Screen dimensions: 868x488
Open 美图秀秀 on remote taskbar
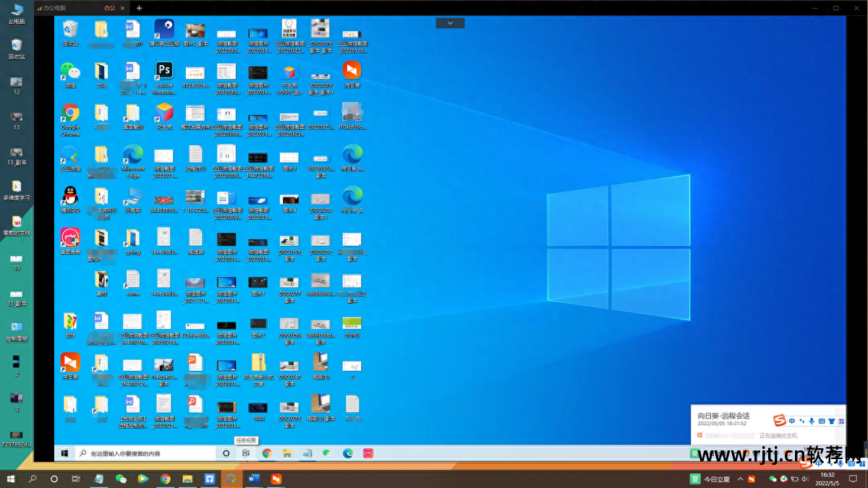click(368, 453)
